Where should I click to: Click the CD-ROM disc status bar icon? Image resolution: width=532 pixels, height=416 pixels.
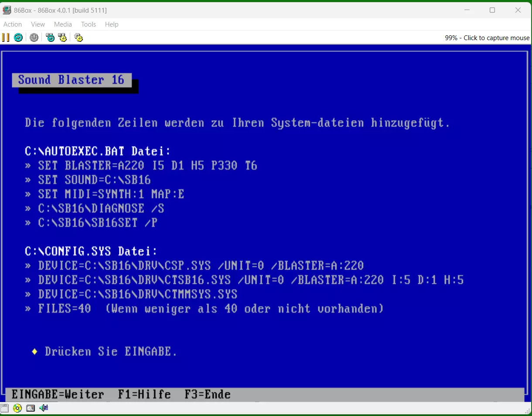pos(17,408)
